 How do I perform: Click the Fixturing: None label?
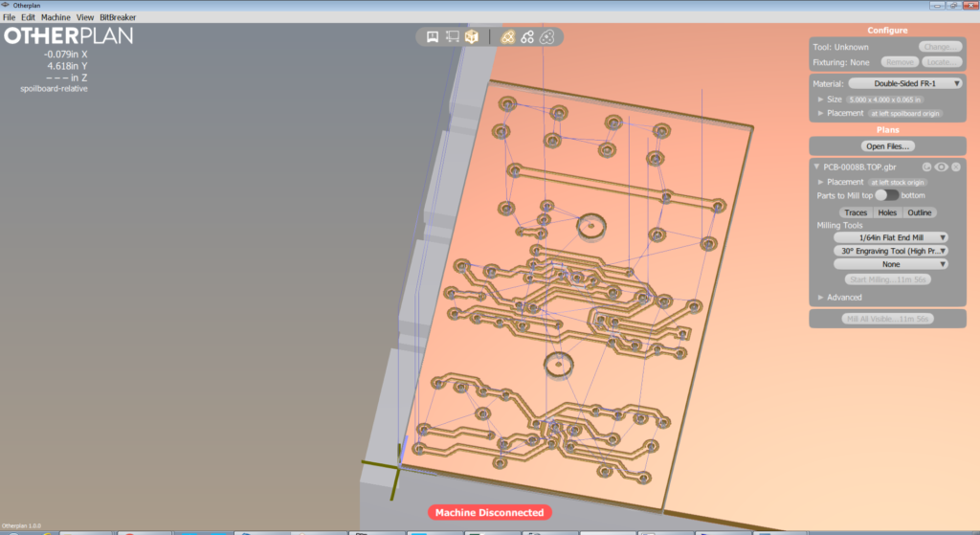pyautogui.click(x=840, y=62)
